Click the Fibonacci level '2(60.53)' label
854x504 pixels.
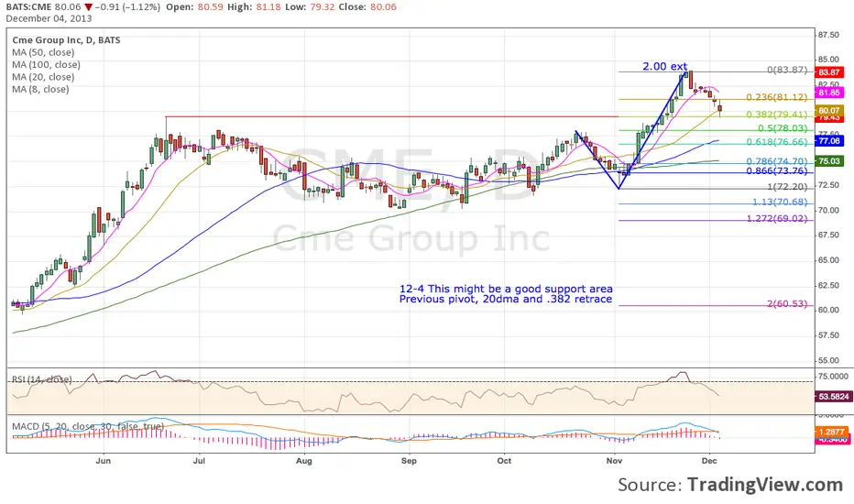coord(787,303)
